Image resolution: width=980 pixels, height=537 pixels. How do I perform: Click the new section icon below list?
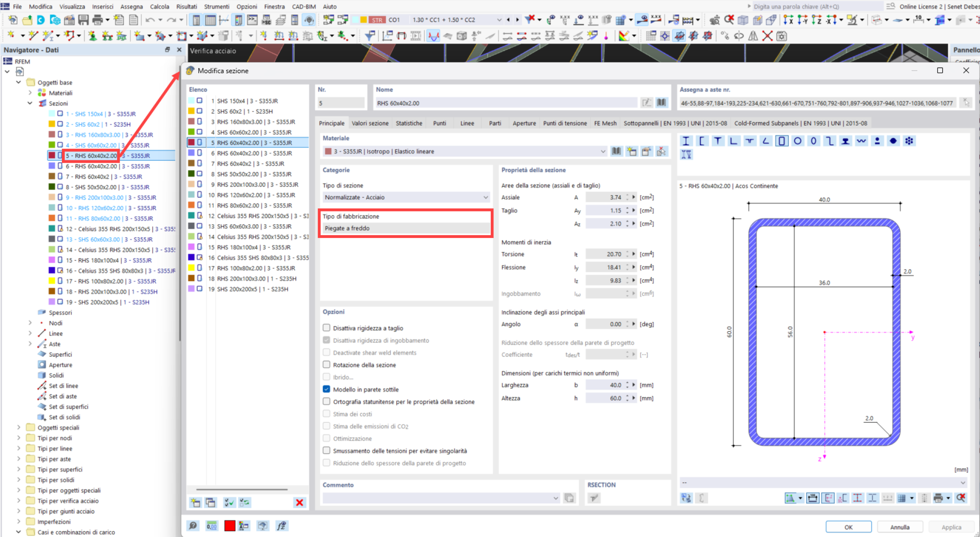[195, 503]
